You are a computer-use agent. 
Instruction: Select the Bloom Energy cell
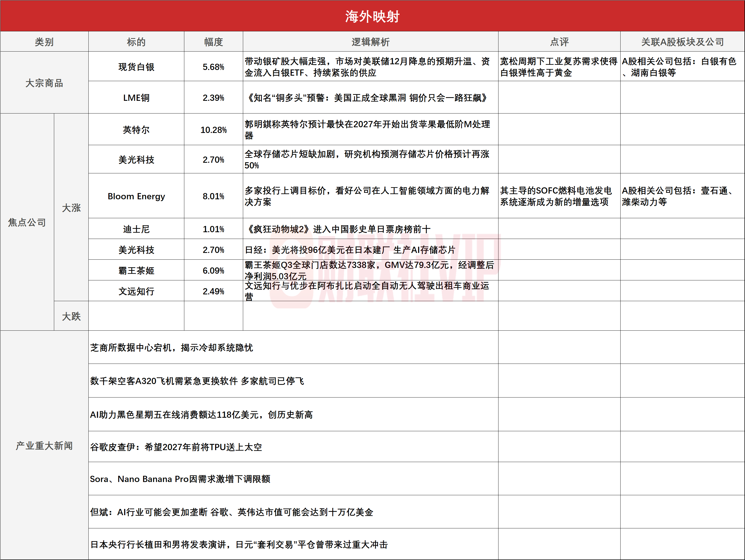tap(136, 196)
